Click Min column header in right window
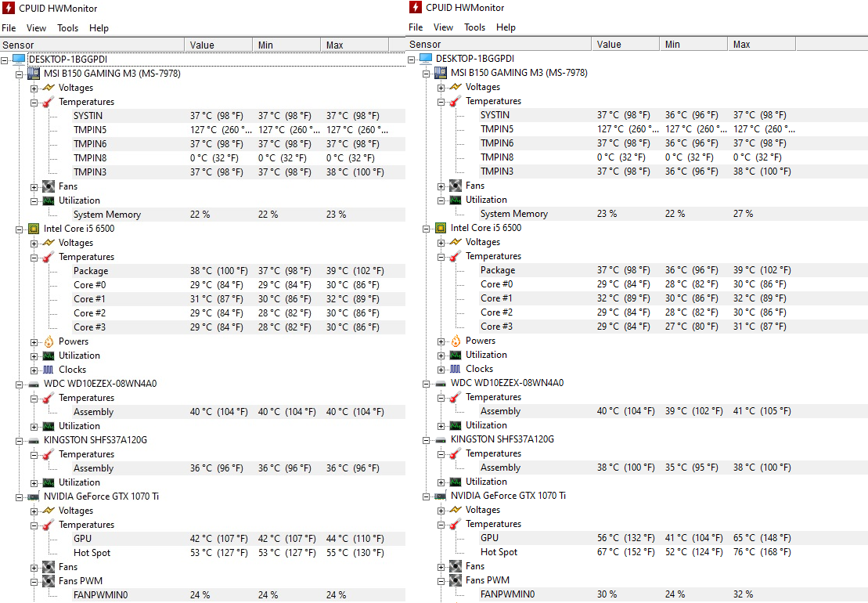Image resolution: width=868 pixels, height=603 pixels. pyautogui.click(x=693, y=45)
